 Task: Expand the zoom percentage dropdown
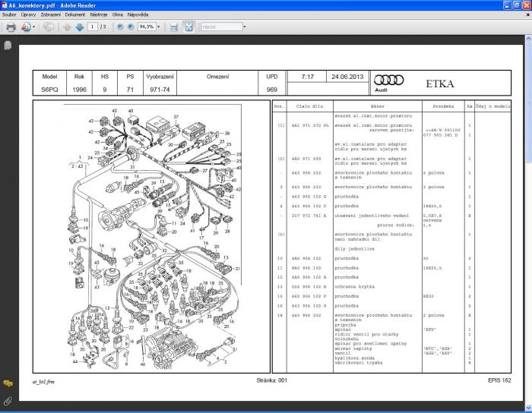coord(158,27)
